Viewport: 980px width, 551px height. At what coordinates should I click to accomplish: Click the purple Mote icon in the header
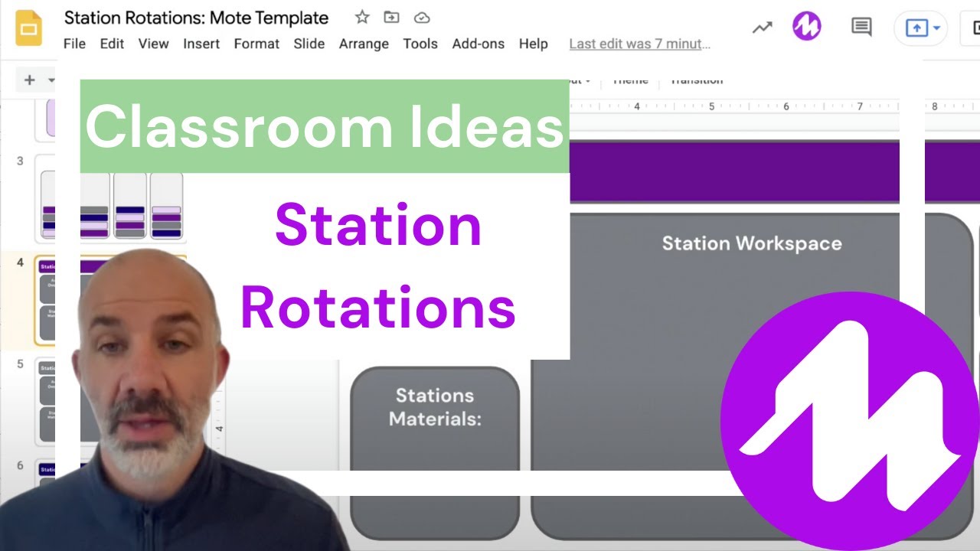(x=806, y=27)
